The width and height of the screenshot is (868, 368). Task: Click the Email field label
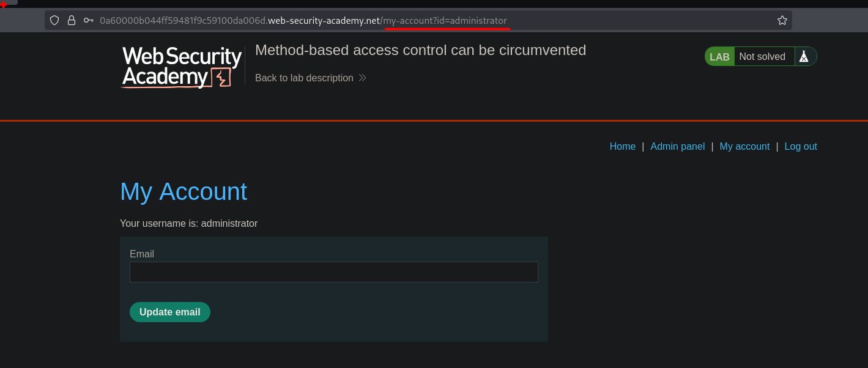point(142,254)
